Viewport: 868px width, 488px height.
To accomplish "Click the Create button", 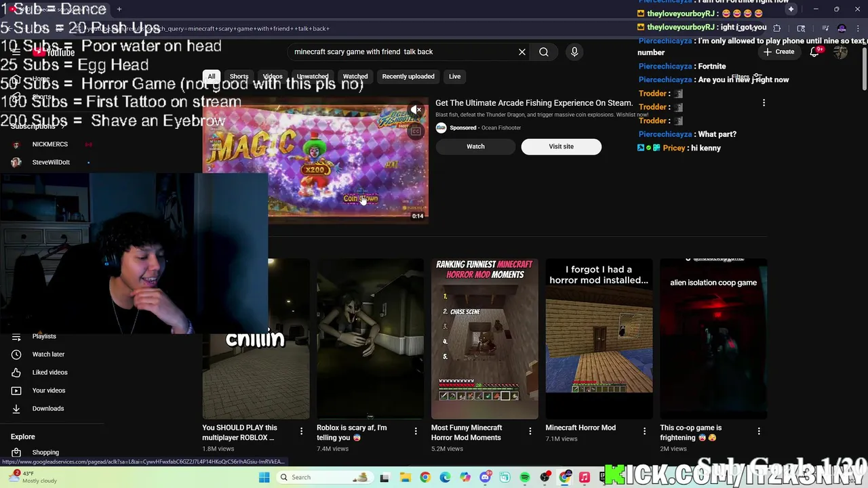I will point(778,52).
